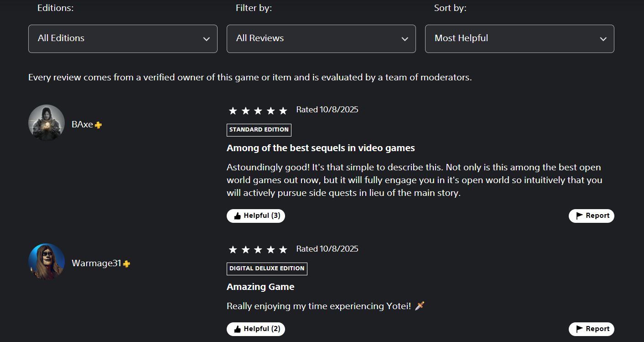This screenshot has height=342, width=644.
Task: Click the BAxe username
Action: pos(82,124)
